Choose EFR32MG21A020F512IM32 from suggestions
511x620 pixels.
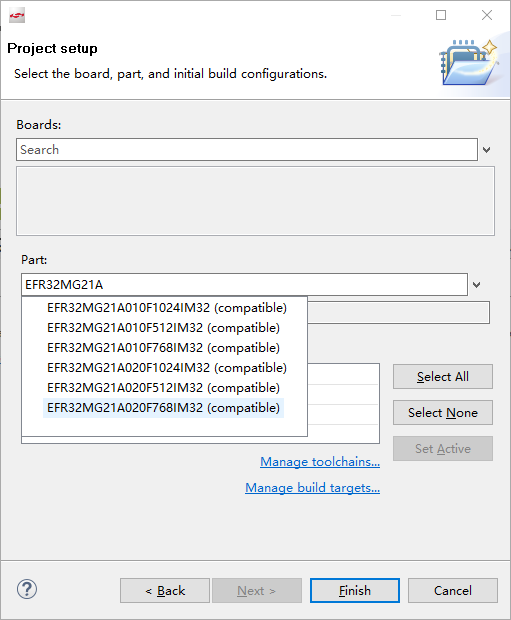[x=163, y=388]
